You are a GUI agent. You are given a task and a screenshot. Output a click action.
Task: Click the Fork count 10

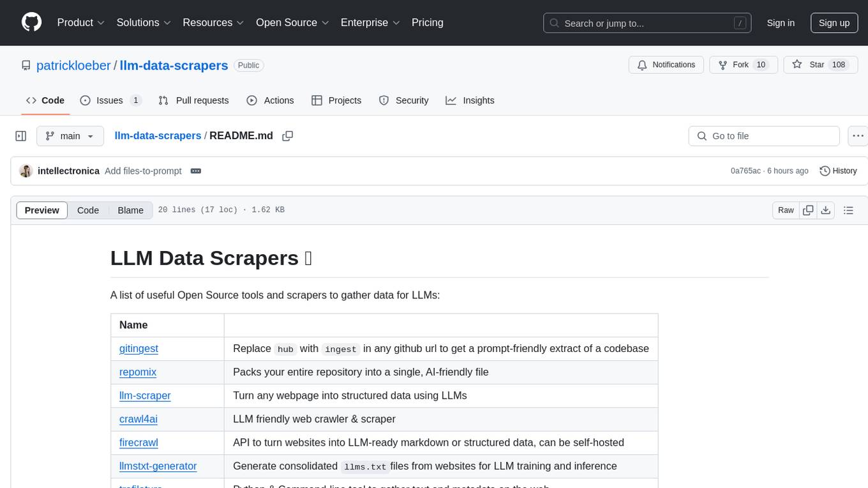click(760, 65)
